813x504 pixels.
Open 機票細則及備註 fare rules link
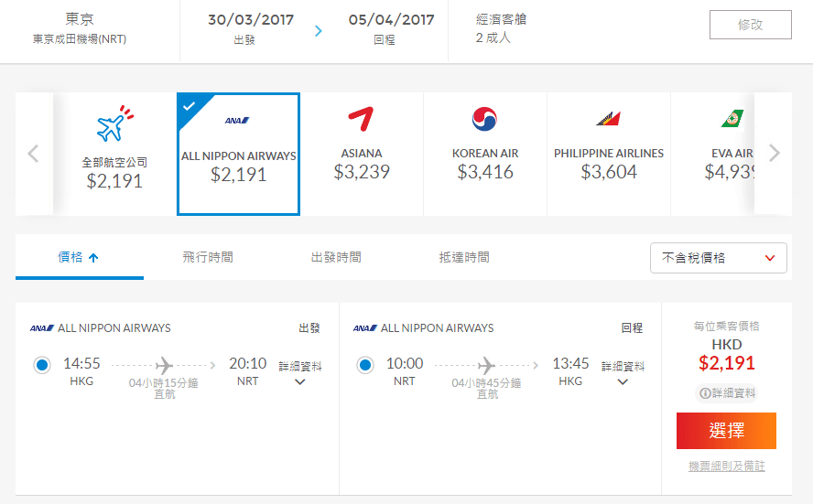tap(727, 466)
